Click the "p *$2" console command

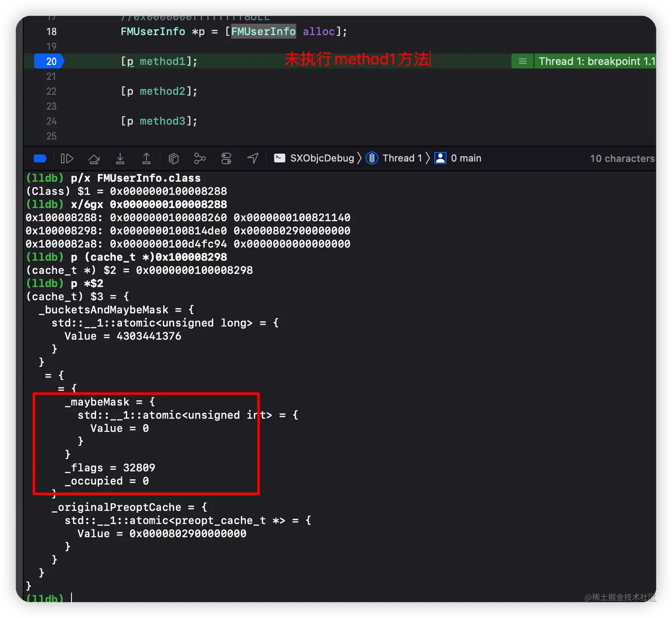point(87,284)
